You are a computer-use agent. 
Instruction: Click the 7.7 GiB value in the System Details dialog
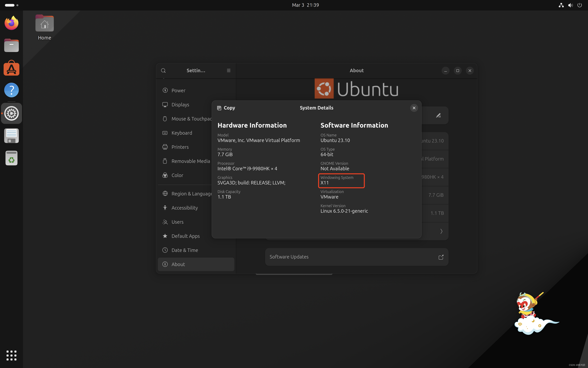pyautogui.click(x=225, y=155)
